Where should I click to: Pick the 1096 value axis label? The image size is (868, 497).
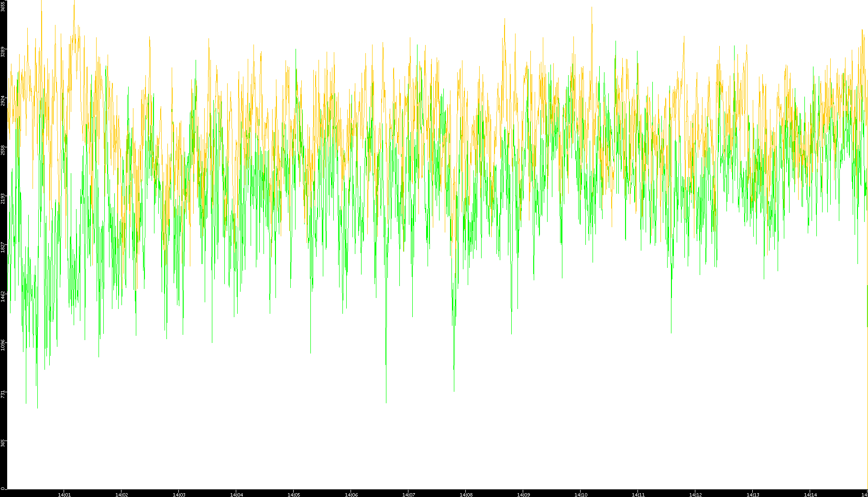pos(3,345)
